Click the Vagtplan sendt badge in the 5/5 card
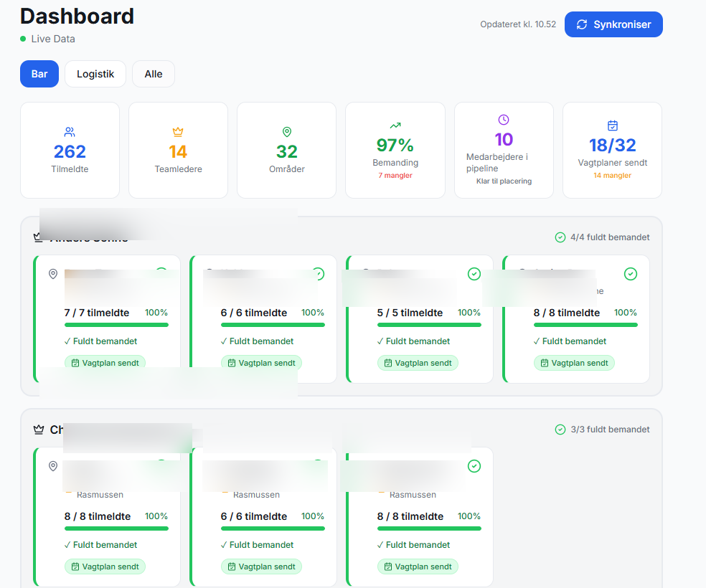The width and height of the screenshot is (706, 588). tap(418, 363)
